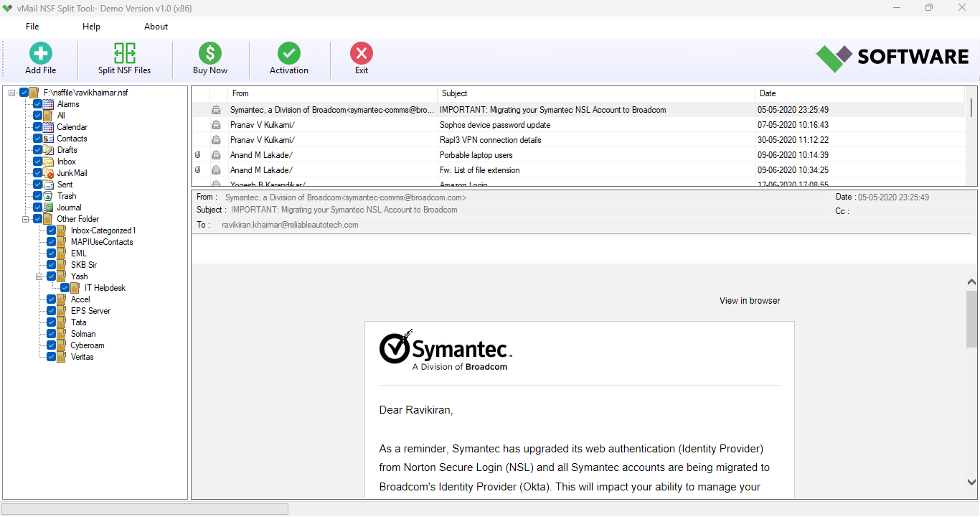The height and width of the screenshot is (517, 980).
Task: Click the Split NSF Files icon
Action: click(x=125, y=53)
